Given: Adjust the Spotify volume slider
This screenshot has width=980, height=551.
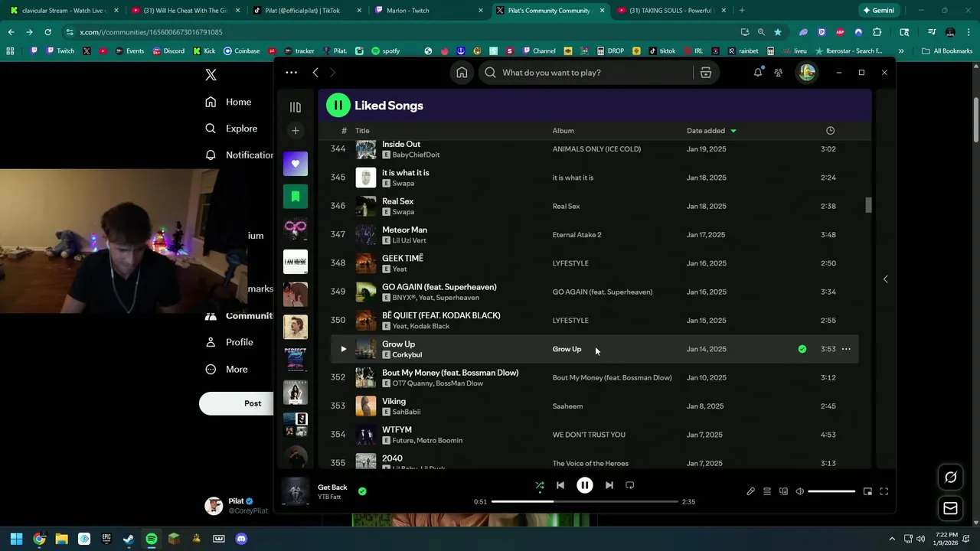Looking at the screenshot, I should pos(831,491).
